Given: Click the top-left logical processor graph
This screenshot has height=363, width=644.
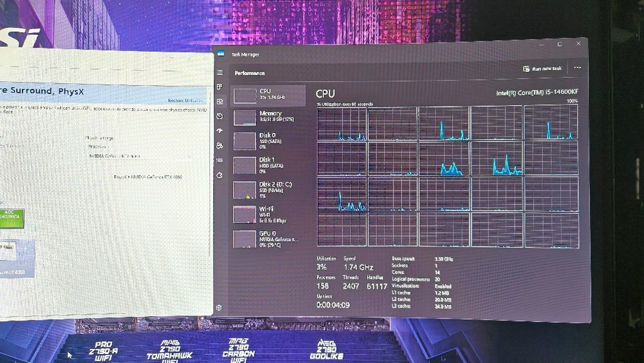Looking at the screenshot, I should (x=342, y=124).
